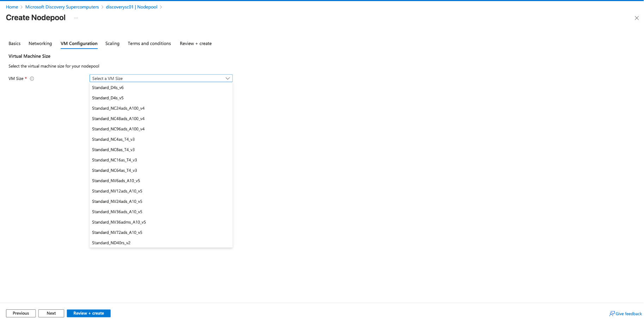Click the VM Size info icon
Image resolution: width=644 pixels, height=322 pixels.
click(32, 79)
